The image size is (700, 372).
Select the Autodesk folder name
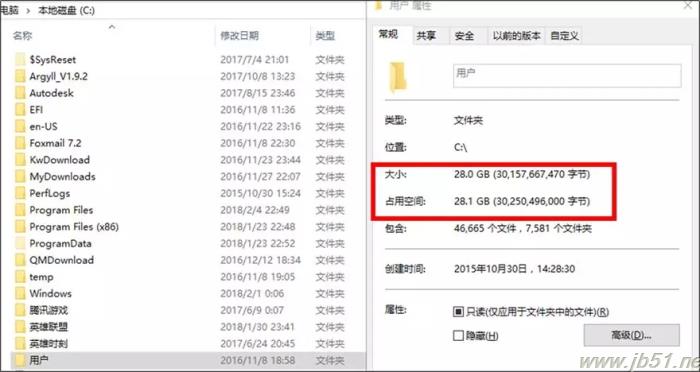(51, 93)
